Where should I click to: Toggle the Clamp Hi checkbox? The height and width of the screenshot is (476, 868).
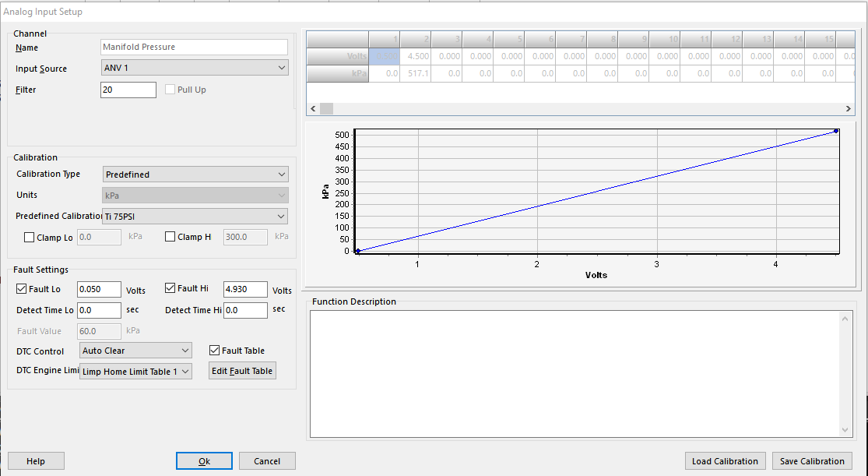[x=170, y=238]
